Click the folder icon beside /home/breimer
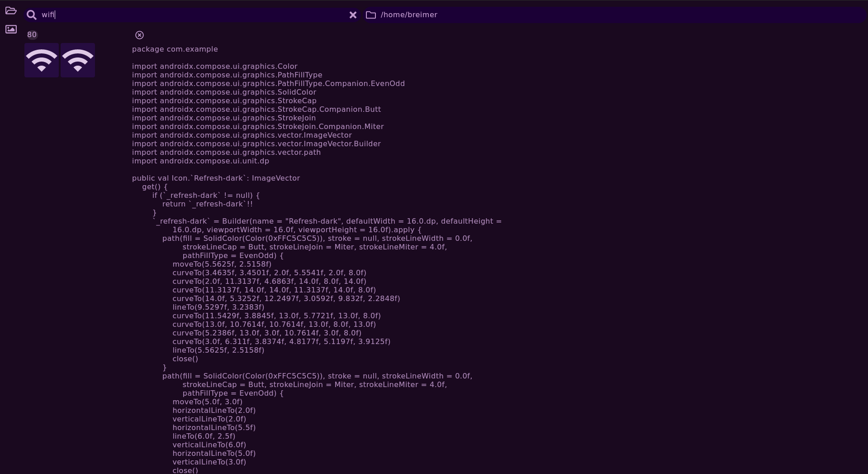The image size is (868, 474). tap(371, 15)
